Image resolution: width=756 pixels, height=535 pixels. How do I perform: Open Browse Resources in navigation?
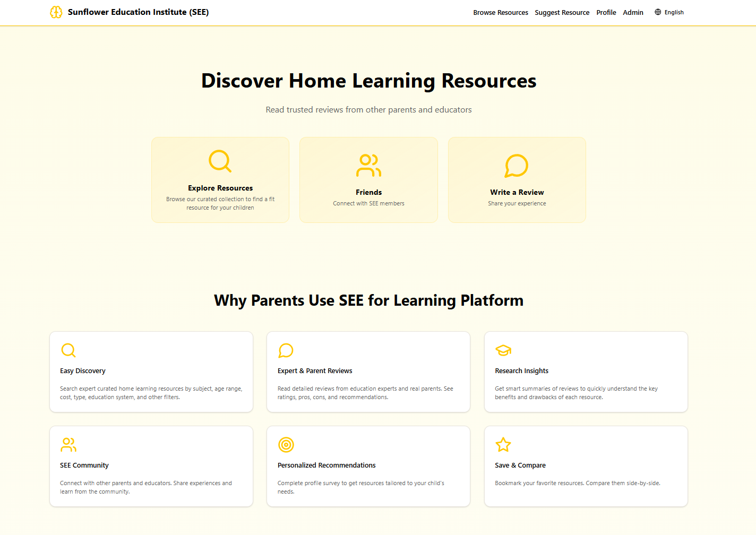point(501,12)
